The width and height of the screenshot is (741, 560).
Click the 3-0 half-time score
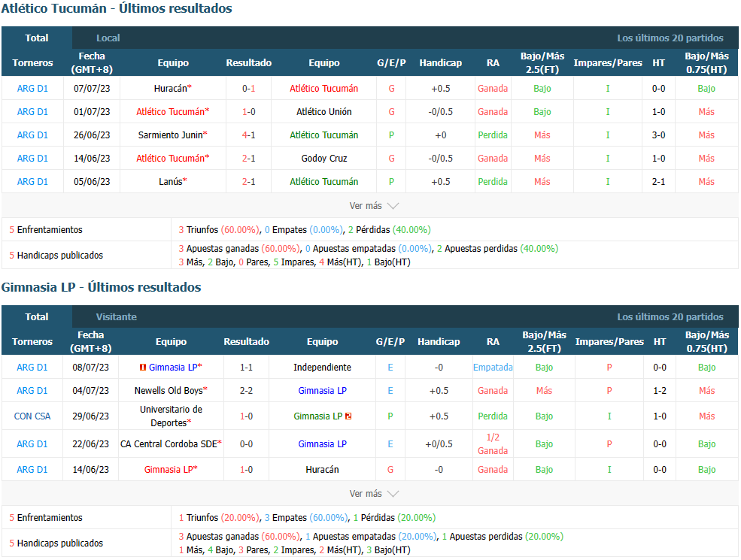pyautogui.click(x=659, y=135)
